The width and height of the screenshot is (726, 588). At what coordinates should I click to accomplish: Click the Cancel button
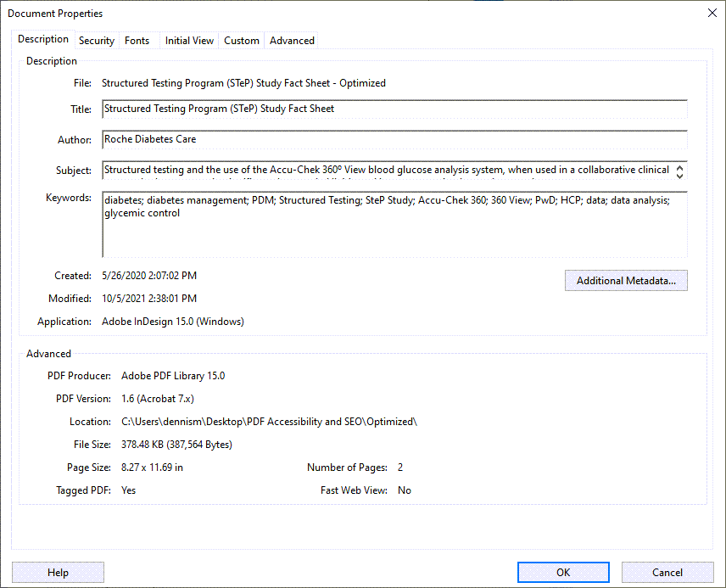667,573
